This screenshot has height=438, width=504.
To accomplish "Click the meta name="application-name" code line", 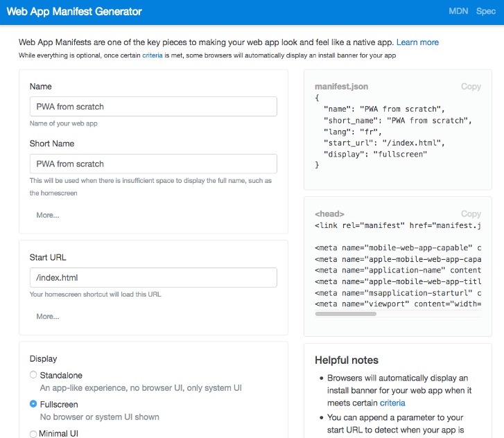I will tap(398, 270).
